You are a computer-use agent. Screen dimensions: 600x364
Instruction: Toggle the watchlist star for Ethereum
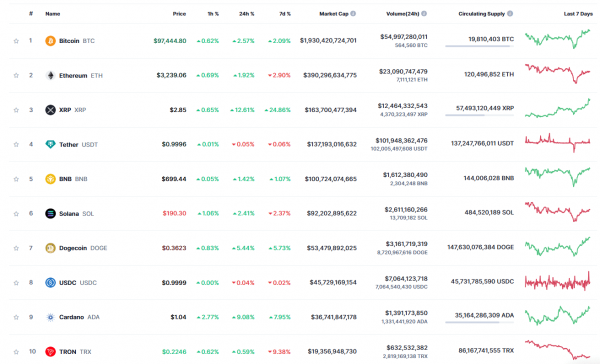coord(16,75)
